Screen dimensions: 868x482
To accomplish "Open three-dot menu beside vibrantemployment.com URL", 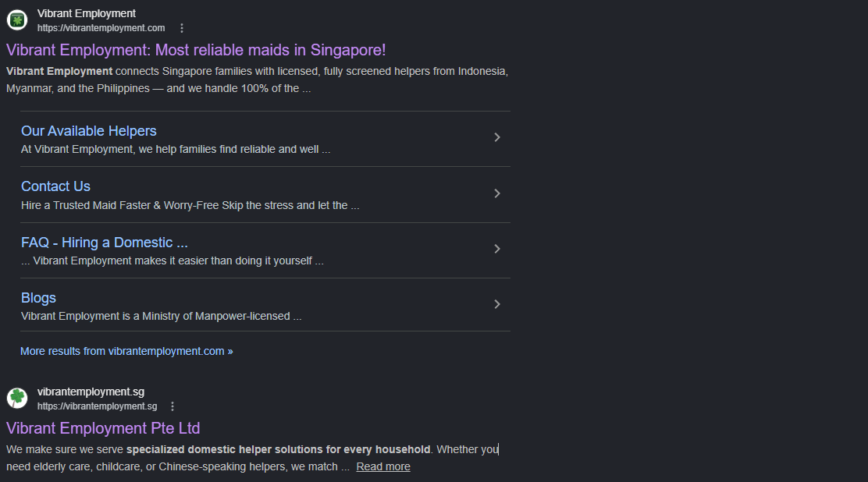I will pos(182,27).
